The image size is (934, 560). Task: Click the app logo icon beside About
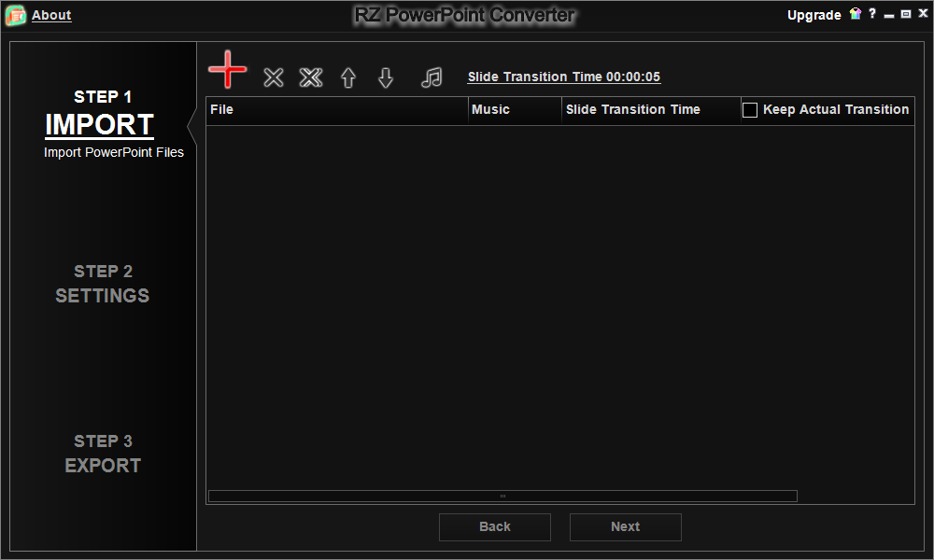coord(16,16)
